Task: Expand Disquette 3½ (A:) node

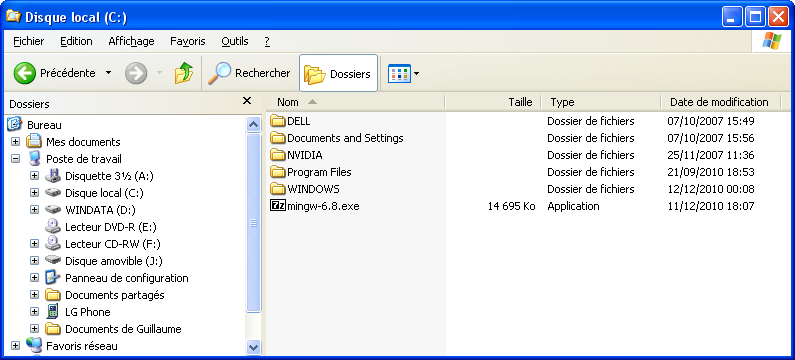Action: 34,175
